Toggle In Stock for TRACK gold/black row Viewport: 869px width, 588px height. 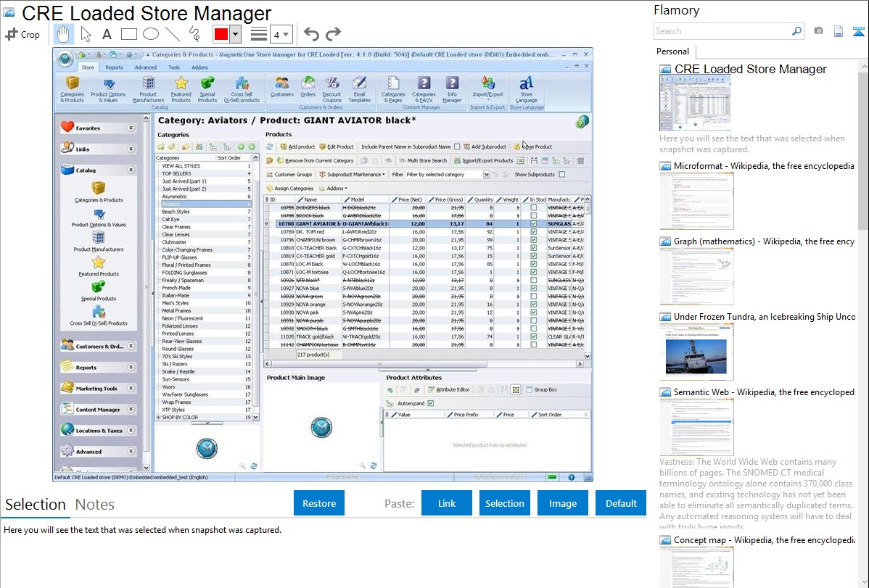coord(534,336)
